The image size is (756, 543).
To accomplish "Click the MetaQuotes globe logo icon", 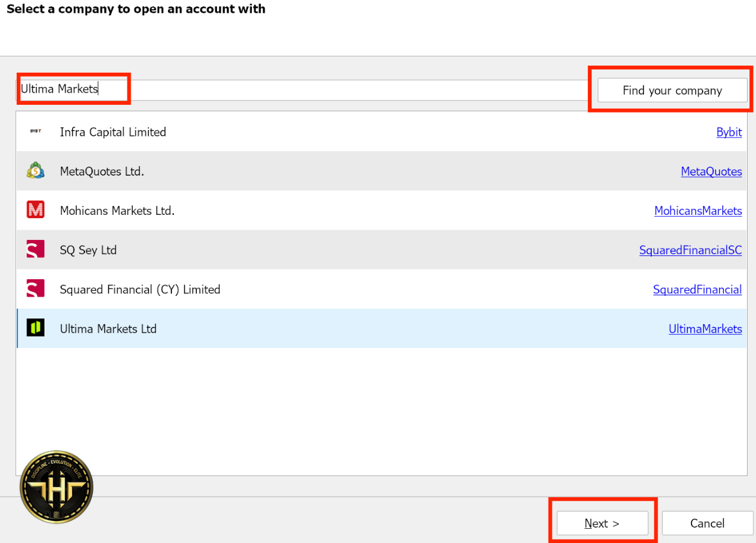I will click(35, 171).
